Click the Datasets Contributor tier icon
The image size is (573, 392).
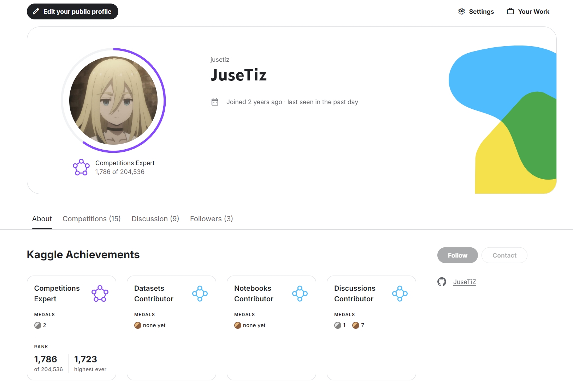(x=200, y=294)
